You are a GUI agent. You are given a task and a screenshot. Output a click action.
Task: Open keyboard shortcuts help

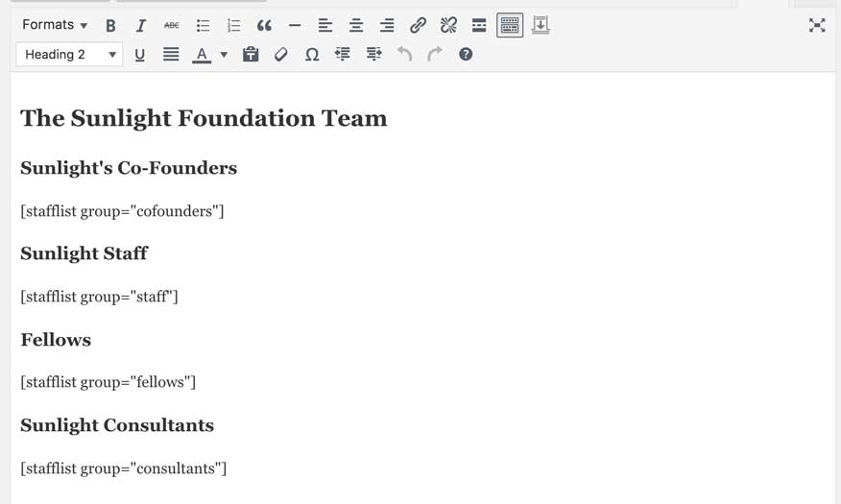click(466, 55)
